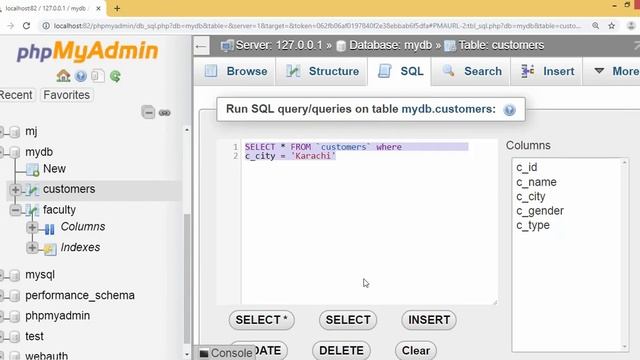Screen dimensions: 640x360
Task: Select c_name in the Columns list
Action: [x=536, y=182]
